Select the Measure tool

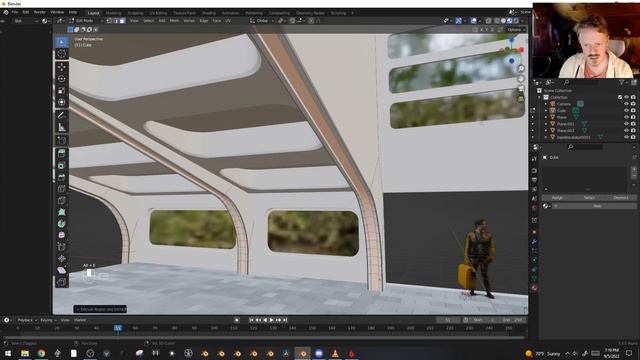tap(62, 127)
